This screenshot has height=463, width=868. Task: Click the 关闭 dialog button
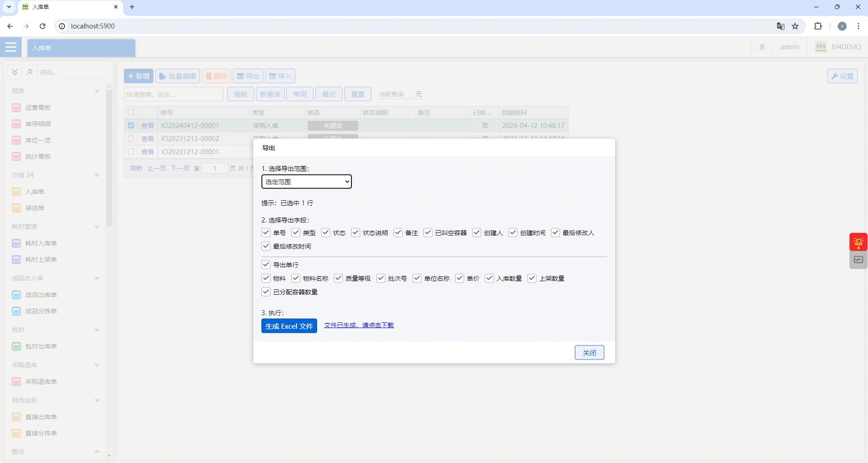coord(589,353)
